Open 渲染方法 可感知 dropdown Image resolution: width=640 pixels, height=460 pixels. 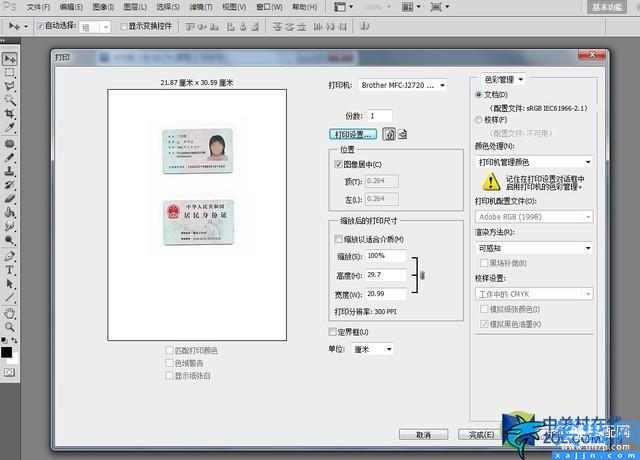[x=534, y=248]
